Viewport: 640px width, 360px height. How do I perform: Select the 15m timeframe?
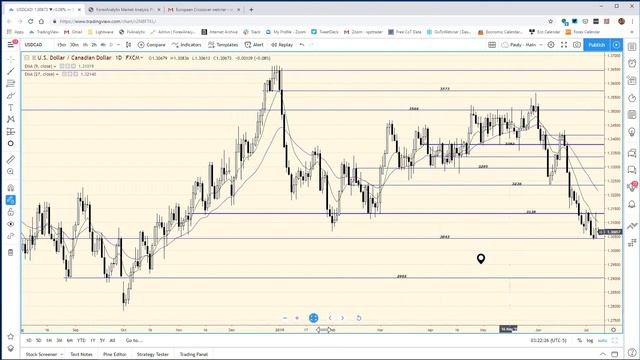coord(62,44)
